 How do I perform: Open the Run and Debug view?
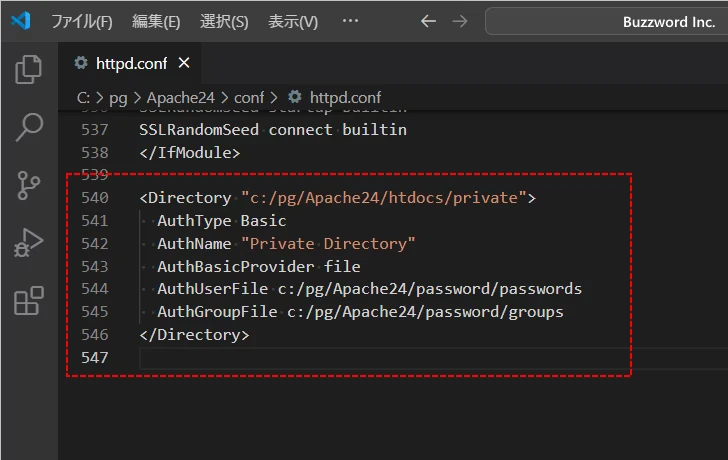tap(29, 243)
